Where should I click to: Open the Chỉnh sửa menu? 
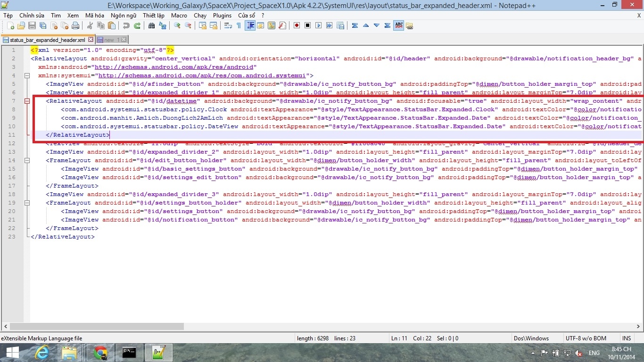pyautogui.click(x=32, y=16)
